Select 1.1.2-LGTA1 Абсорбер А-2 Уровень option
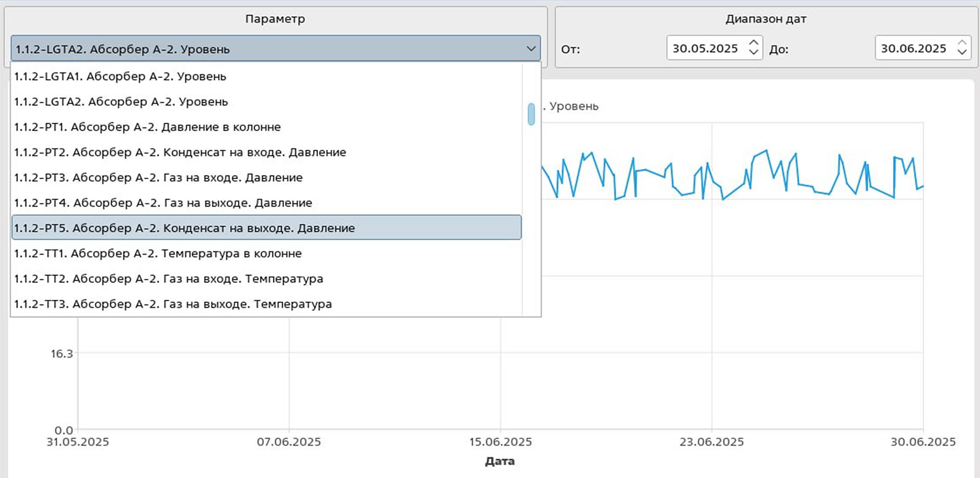The width and height of the screenshot is (980, 478). coord(120,76)
